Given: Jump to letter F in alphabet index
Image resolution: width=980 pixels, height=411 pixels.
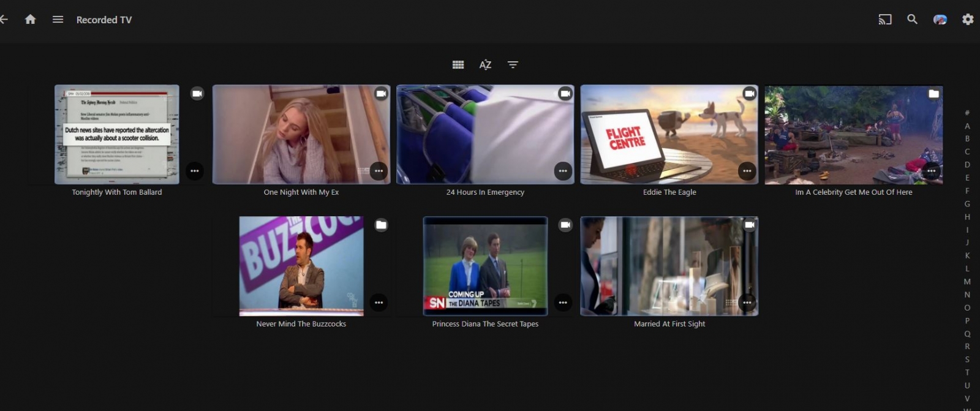Looking at the screenshot, I should pyautogui.click(x=967, y=190).
